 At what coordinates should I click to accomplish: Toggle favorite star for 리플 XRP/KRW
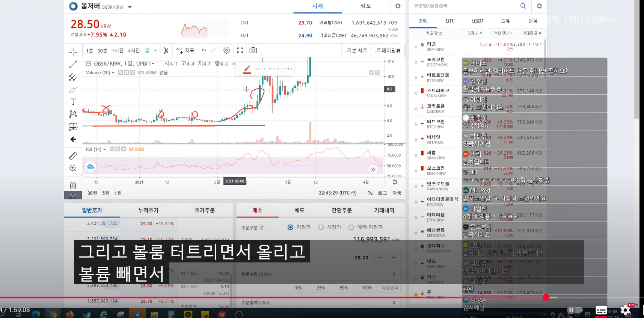(x=416, y=47)
